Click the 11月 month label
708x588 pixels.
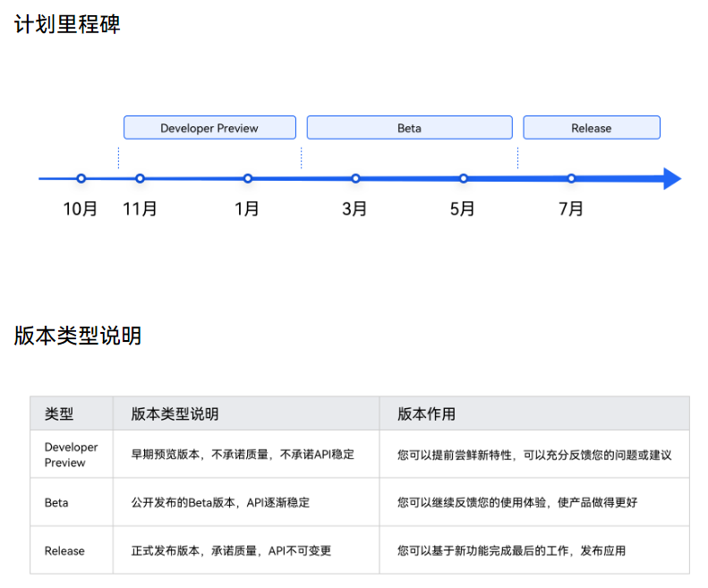(x=140, y=209)
